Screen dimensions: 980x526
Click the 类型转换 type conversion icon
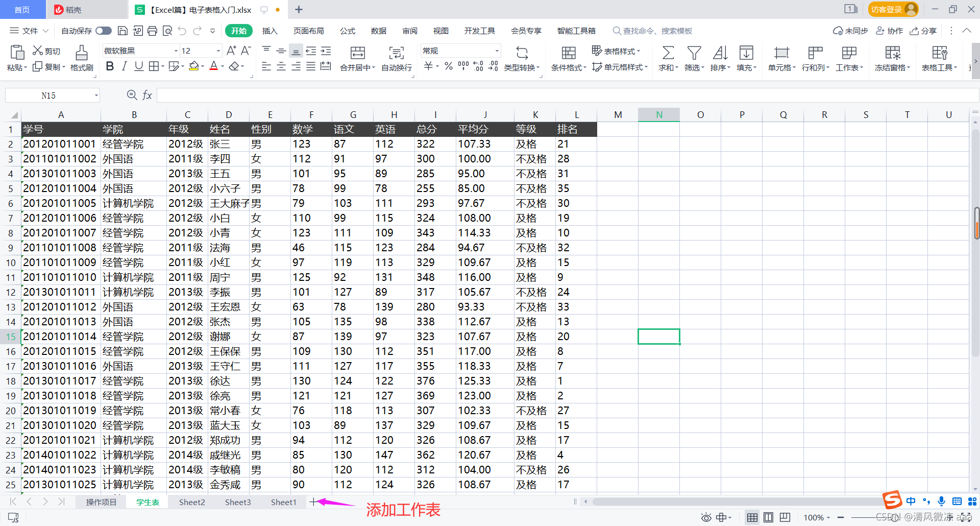(x=522, y=53)
